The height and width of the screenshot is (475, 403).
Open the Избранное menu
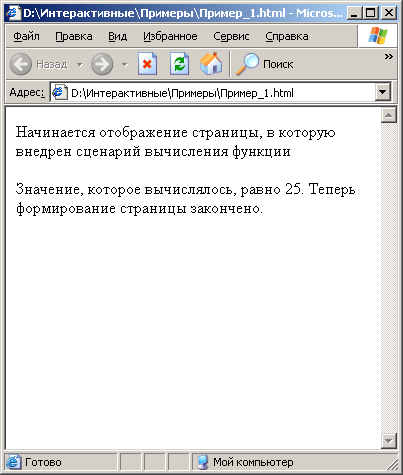(170, 36)
